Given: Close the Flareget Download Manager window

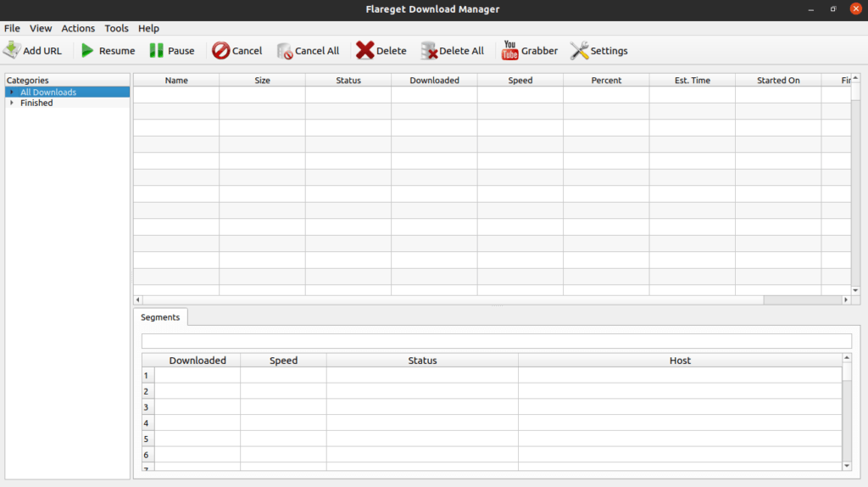Looking at the screenshot, I should click(856, 8).
